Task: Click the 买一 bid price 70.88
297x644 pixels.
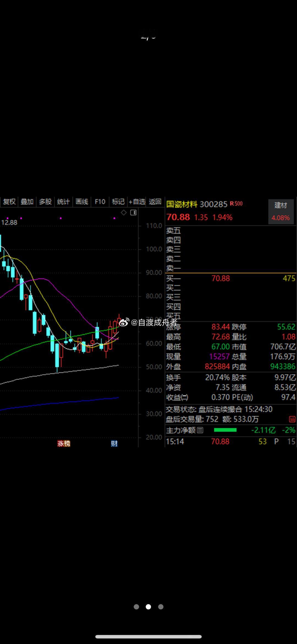Action: point(221,278)
